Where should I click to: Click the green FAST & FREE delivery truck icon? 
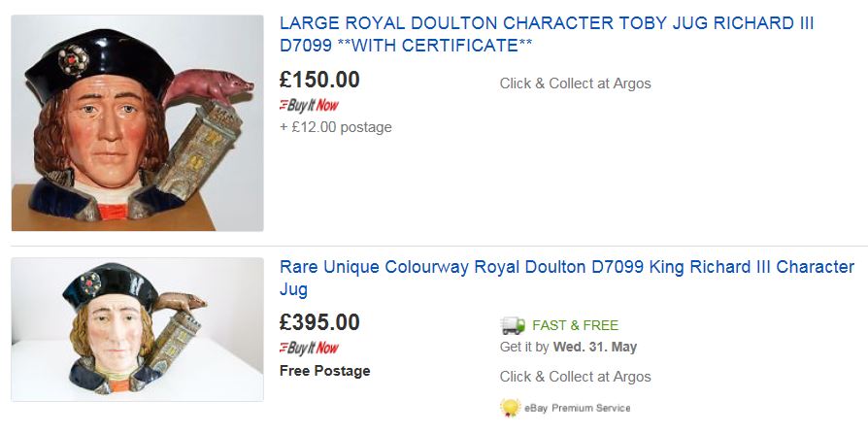(513, 325)
